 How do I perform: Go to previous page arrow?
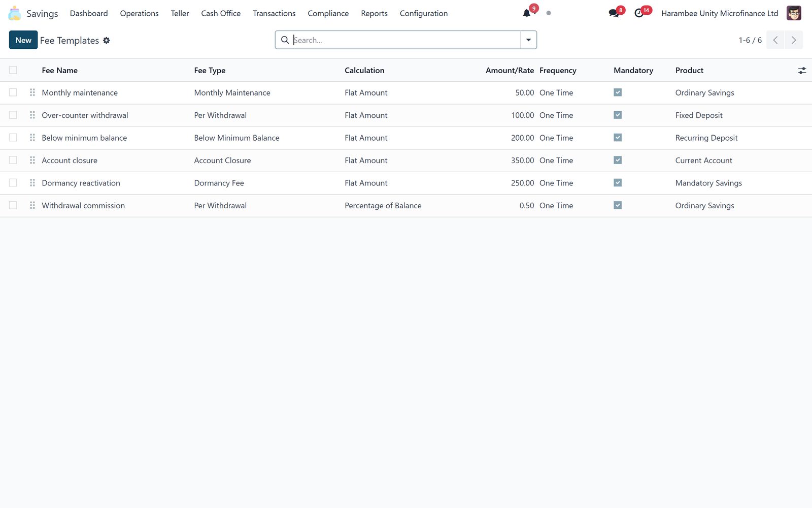pos(775,40)
